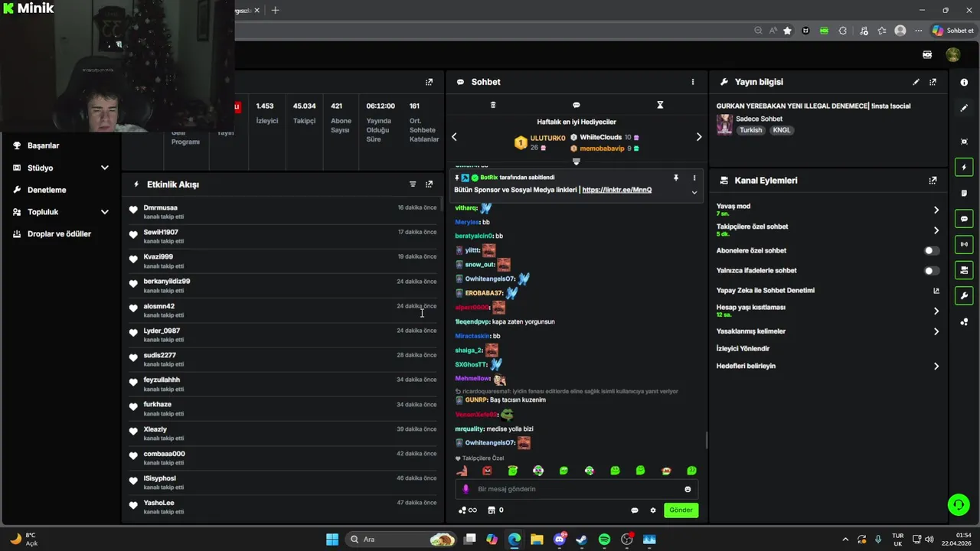Click the Windows taskbar search box
The image size is (980, 551).
pos(403,540)
